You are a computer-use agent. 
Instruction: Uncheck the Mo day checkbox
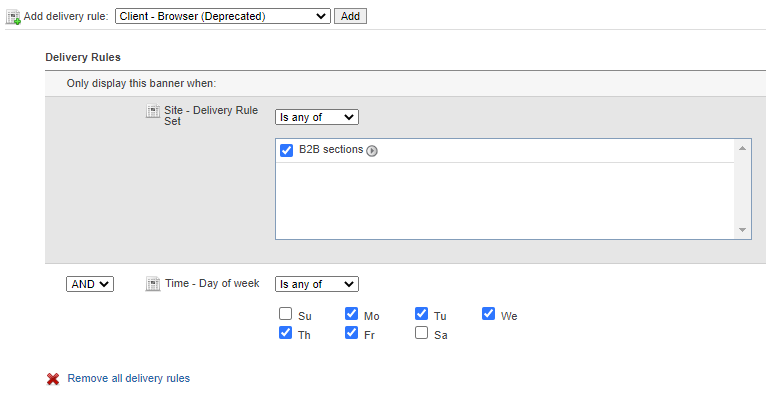click(x=351, y=313)
